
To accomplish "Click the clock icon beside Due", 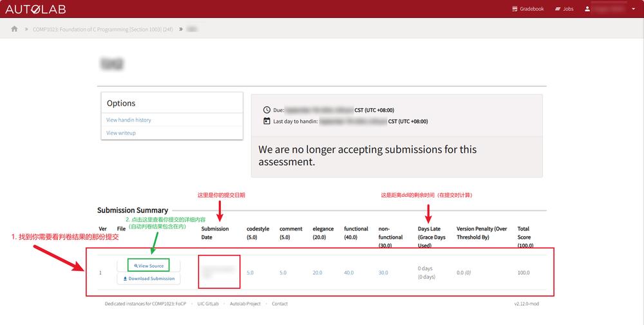I will [267, 110].
